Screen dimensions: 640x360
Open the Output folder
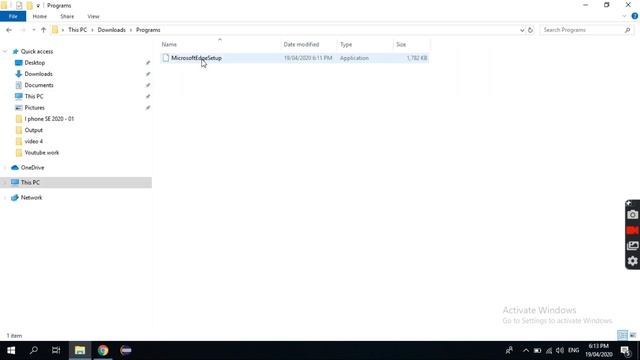click(x=33, y=130)
